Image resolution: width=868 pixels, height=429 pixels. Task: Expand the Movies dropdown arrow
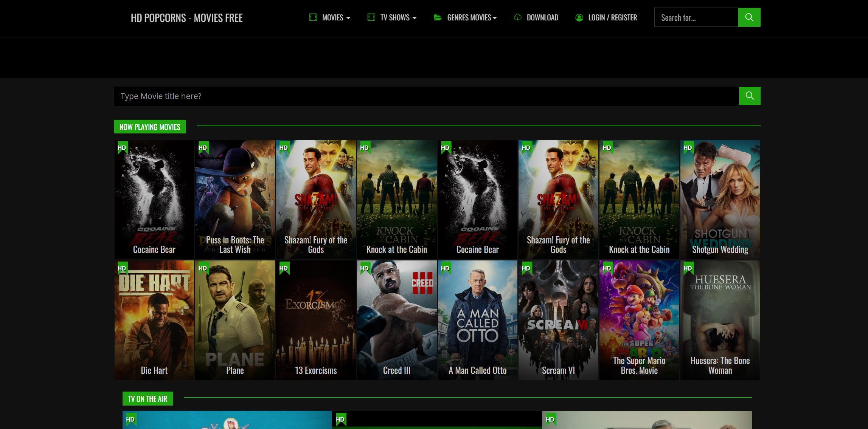(x=348, y=18)
